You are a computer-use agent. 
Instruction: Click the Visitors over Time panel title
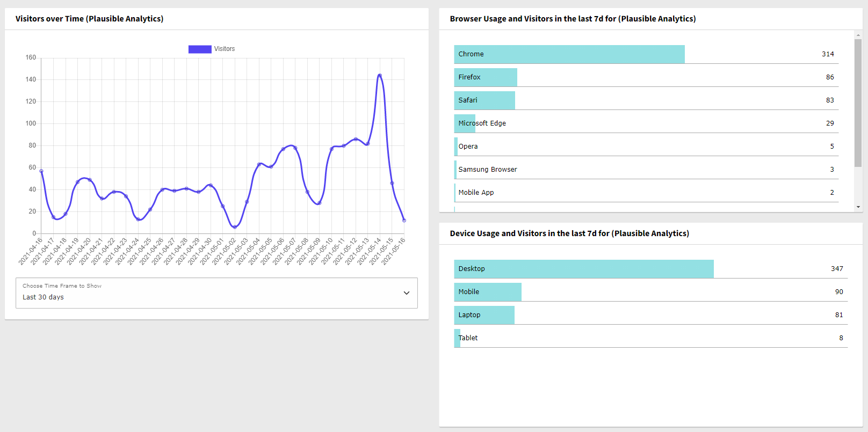coord(89,19)
